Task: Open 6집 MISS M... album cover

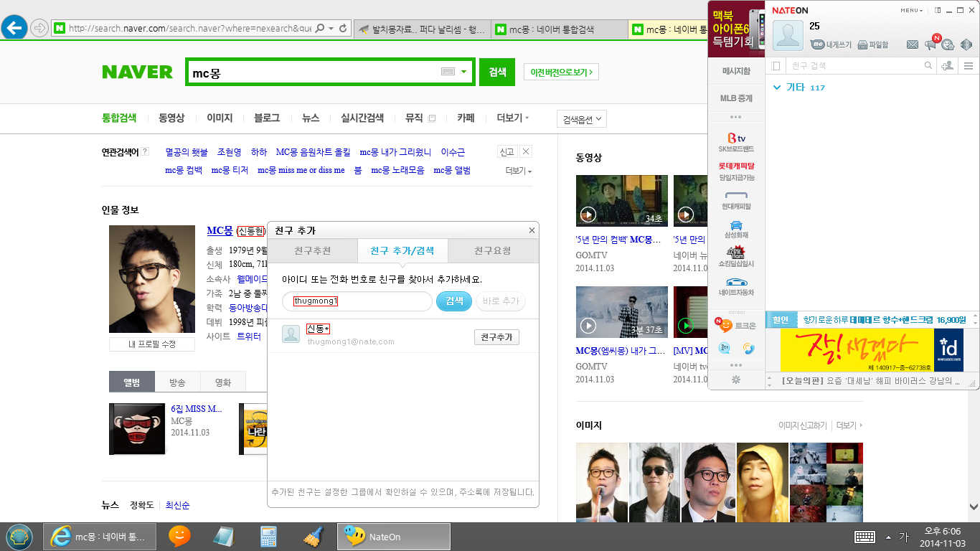Action: 137,428
